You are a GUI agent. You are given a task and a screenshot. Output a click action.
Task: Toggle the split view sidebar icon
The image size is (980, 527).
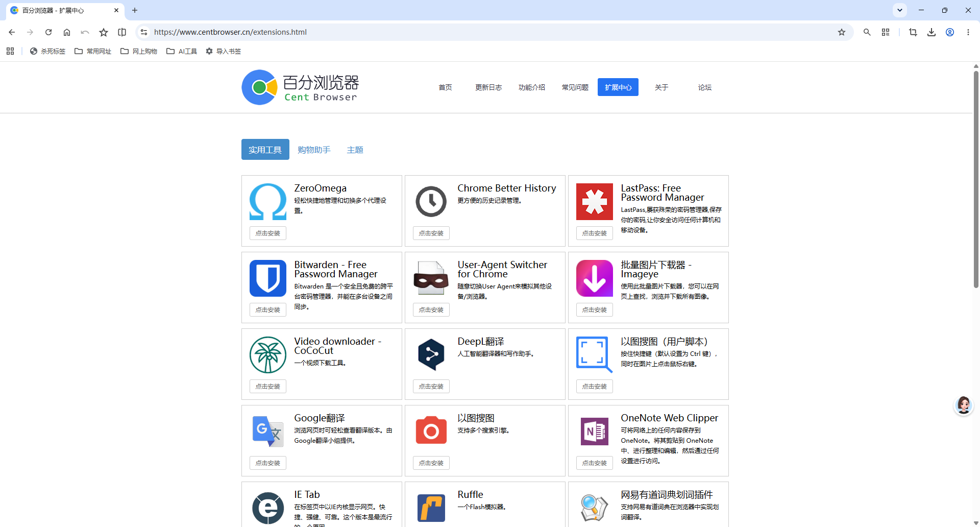click(x=122, y=32)
